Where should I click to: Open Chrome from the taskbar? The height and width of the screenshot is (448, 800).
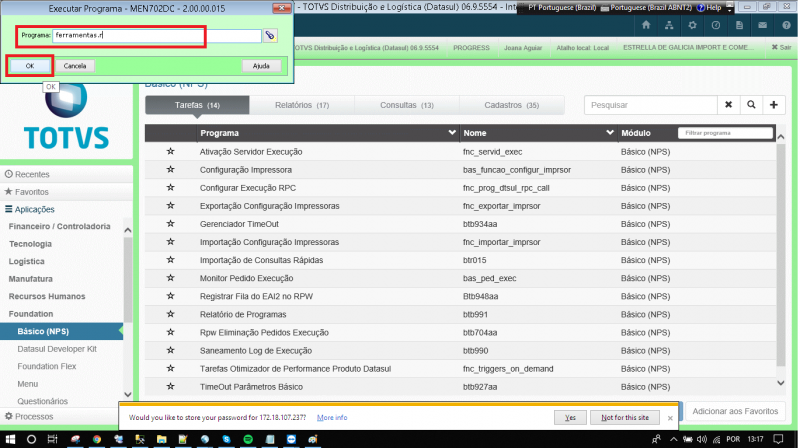pyautogui.click(x=96, y=439)
